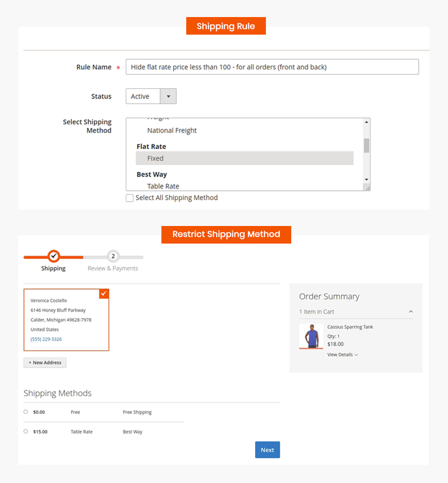Click the phone number (555) 229-3326

46,339
